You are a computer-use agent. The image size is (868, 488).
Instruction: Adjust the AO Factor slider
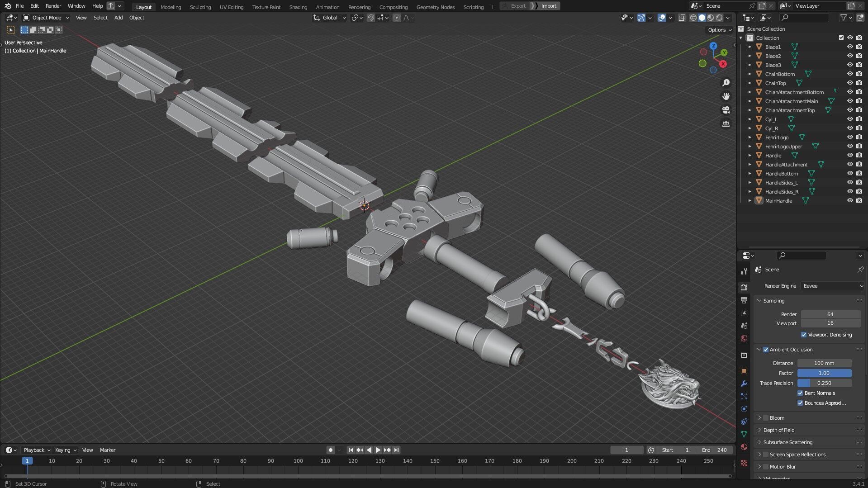824,373
